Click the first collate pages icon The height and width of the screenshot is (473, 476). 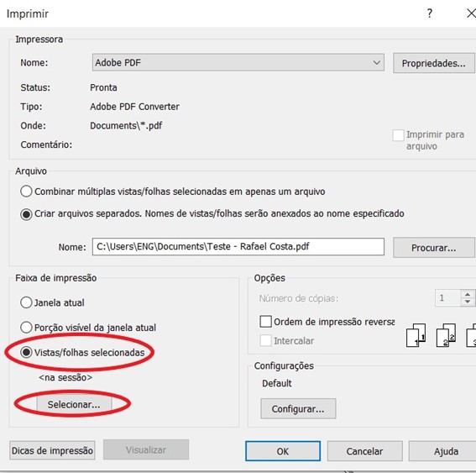click(x=416, y=335)
